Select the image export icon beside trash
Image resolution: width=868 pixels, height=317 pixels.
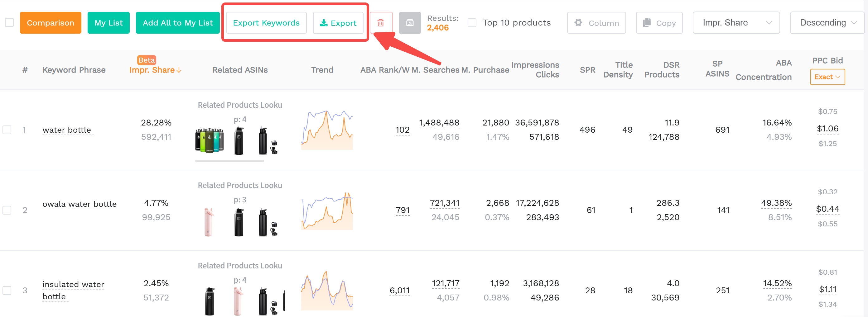(x=410, y=23)
